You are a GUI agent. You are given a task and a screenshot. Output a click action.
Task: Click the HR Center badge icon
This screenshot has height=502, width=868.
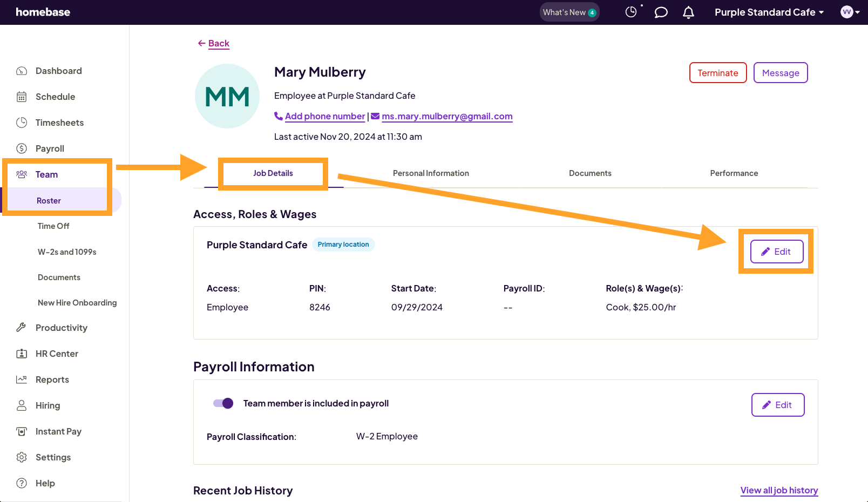pyautogui.click(x=22, y=354)
